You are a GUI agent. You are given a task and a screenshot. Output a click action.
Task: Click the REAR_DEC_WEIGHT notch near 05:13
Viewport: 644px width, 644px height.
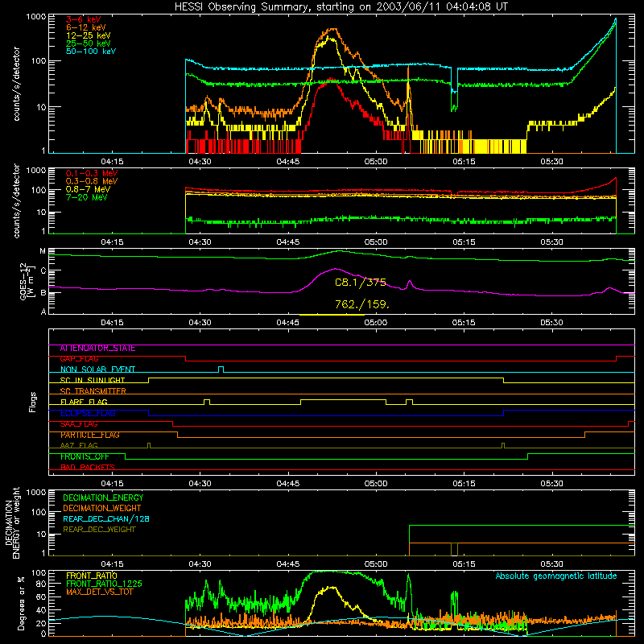(454, 549)
